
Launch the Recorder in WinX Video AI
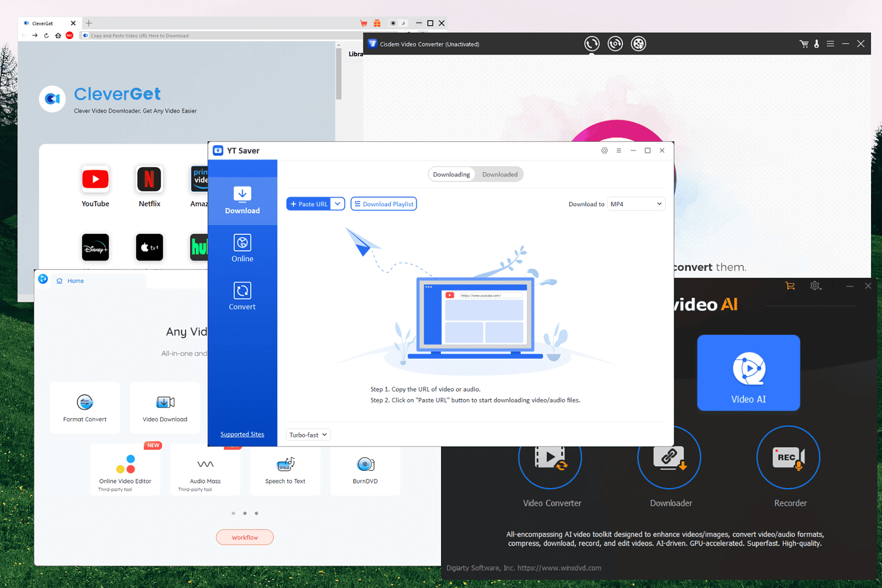[x=788, y=458]
